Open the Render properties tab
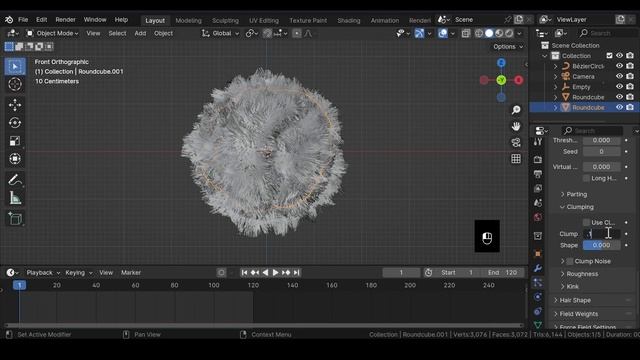This screenshot has height=360, width=640. pos(538,160)
